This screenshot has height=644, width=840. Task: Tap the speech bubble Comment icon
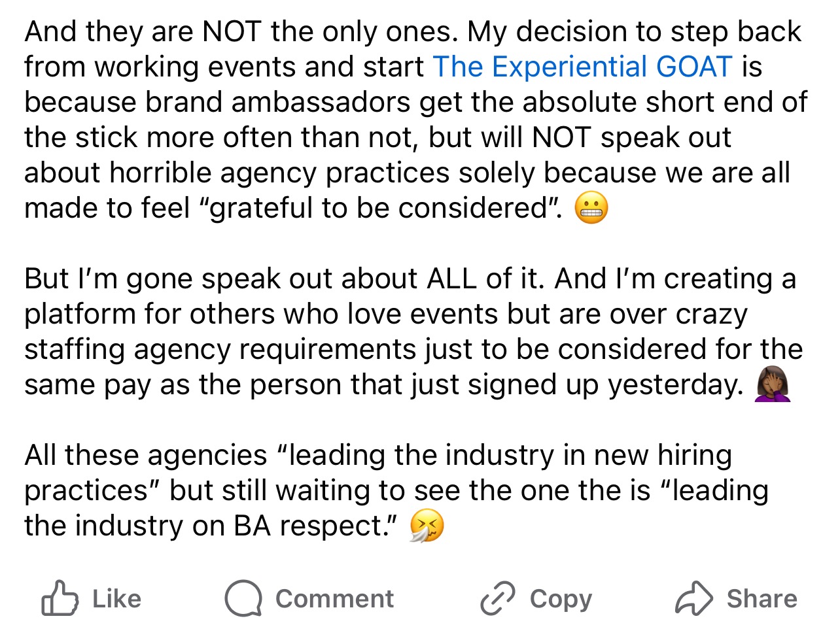click(243, 598)
